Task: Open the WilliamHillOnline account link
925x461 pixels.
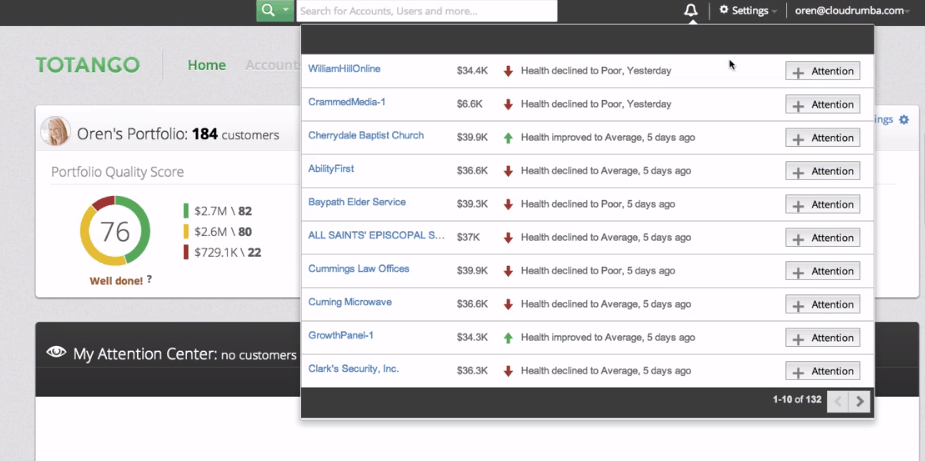Action: point(344,69)
